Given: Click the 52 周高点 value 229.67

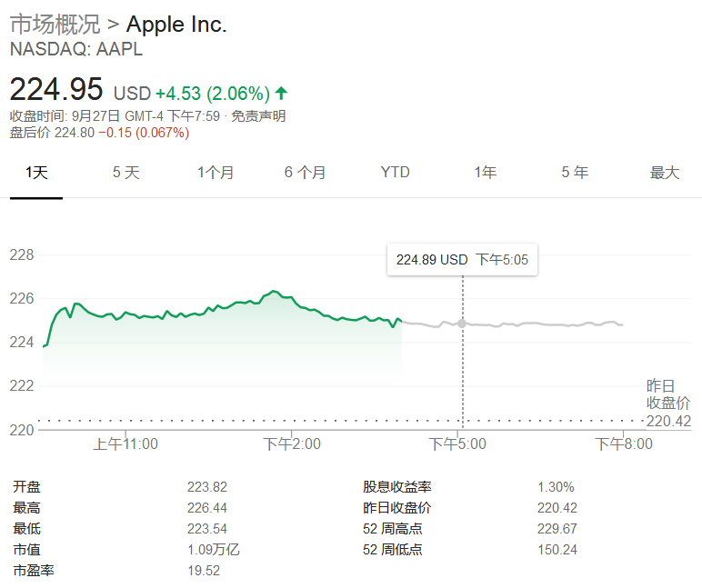Looking at the screenshot, I should [557, 529].
